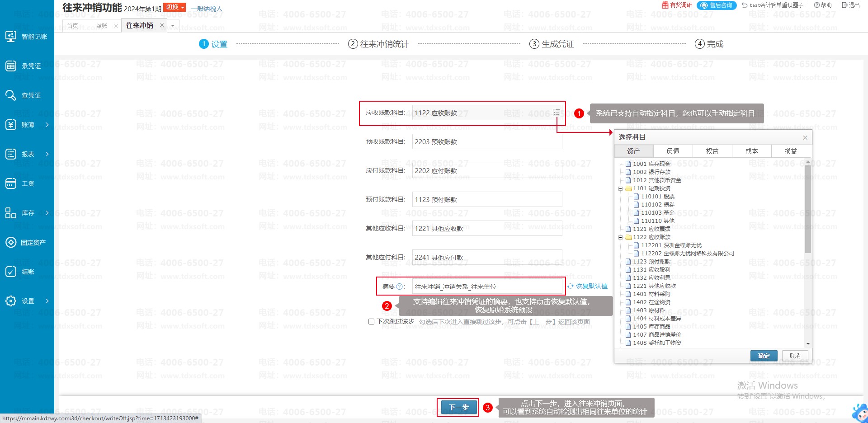The image size is (868, 423).
Task: Collapse the 1101 短期投资 tree node
Action: (x=620, y=188)
